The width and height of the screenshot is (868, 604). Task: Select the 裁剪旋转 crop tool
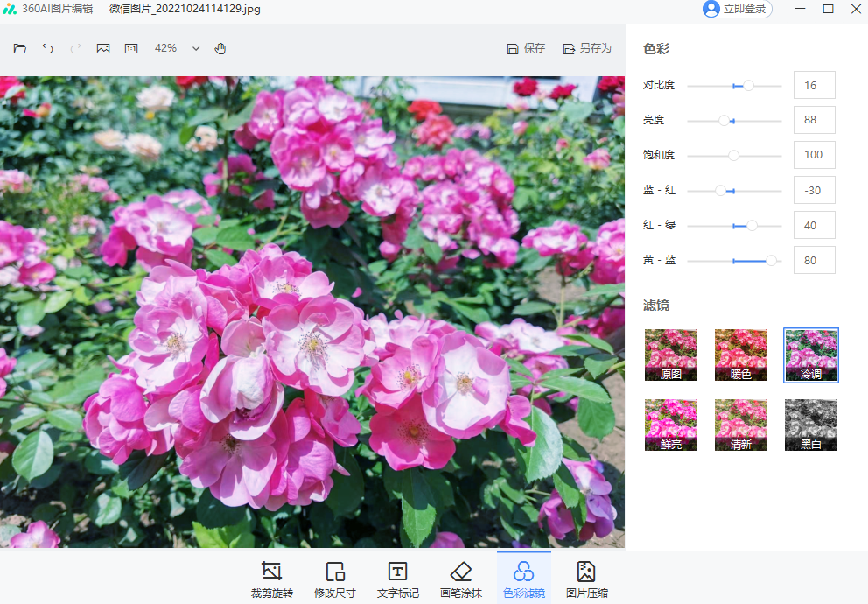pyautogui.click(x=271, y=576)
